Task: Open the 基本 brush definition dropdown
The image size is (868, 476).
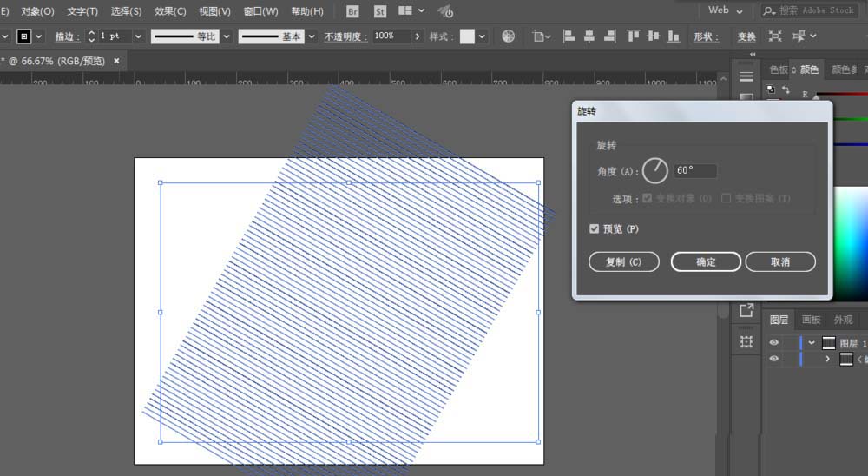Action: click(x=312, y=36)
